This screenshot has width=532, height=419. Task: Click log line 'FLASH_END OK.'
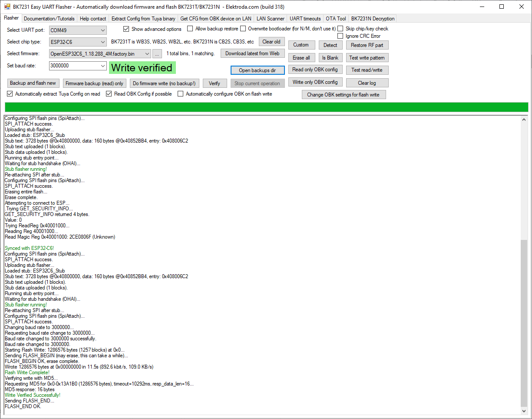(x=23, y=406)
